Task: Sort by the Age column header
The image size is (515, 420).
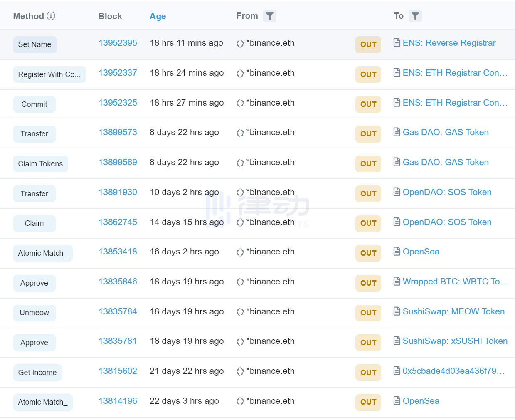Action: [158, 16]
